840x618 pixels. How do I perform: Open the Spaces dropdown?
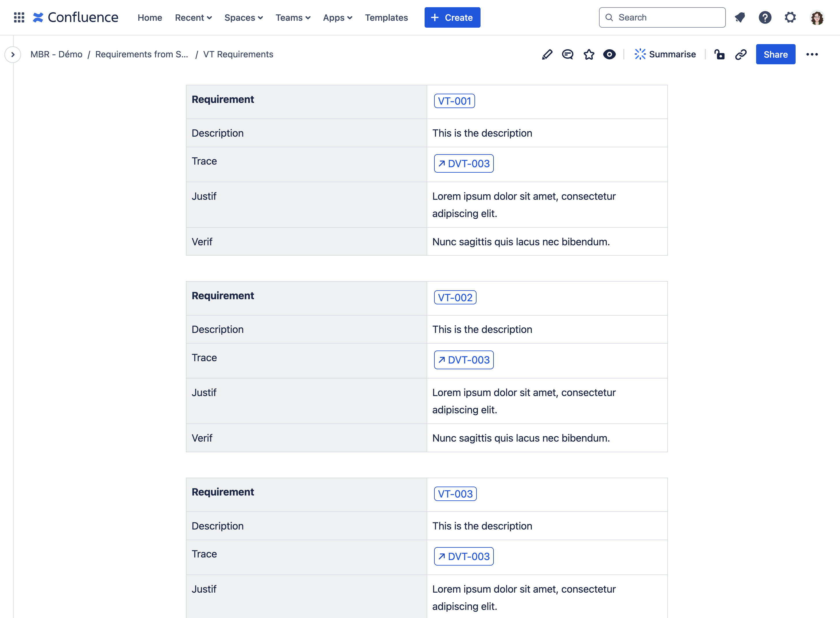pyautogui.click(x=244, y=18)
